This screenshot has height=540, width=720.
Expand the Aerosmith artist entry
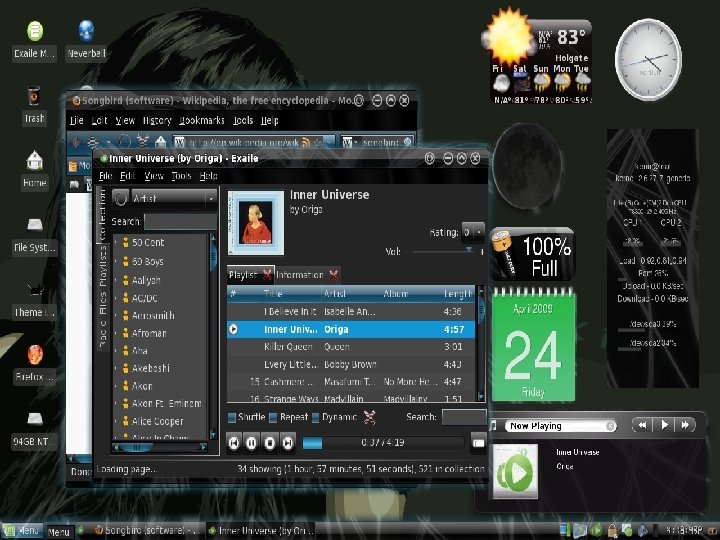[x=115, y=316]
